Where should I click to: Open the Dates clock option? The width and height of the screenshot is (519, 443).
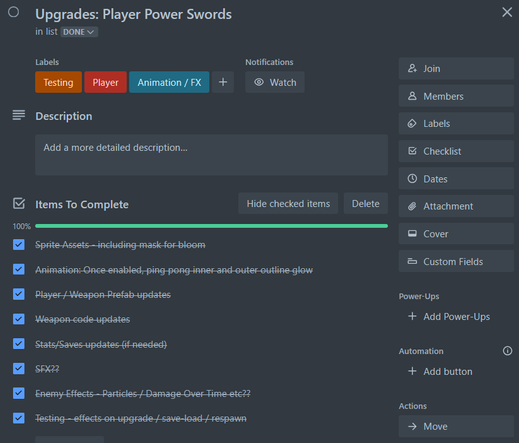456,179
